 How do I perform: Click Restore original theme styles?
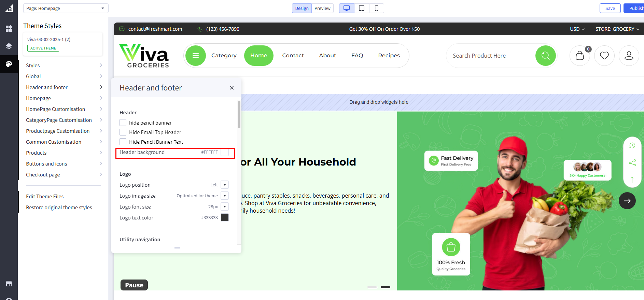[59, 207]
